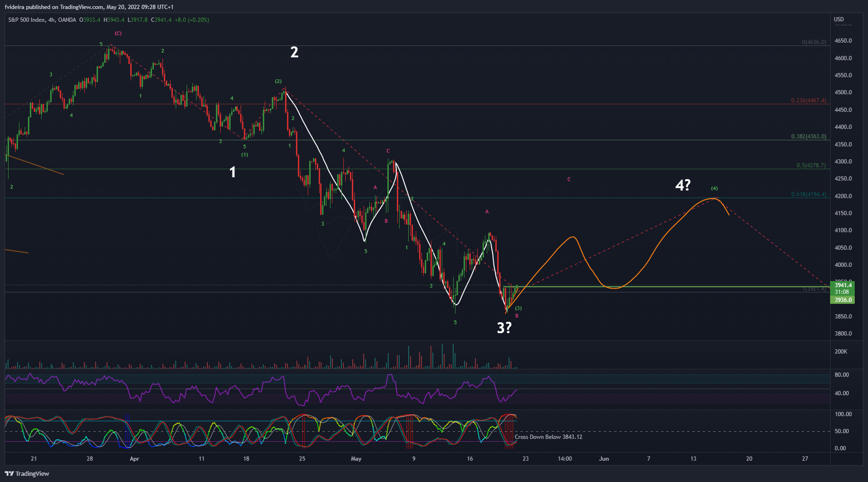Click the Fibonacci label 0.382(4363.0)

tap(809, 136)
